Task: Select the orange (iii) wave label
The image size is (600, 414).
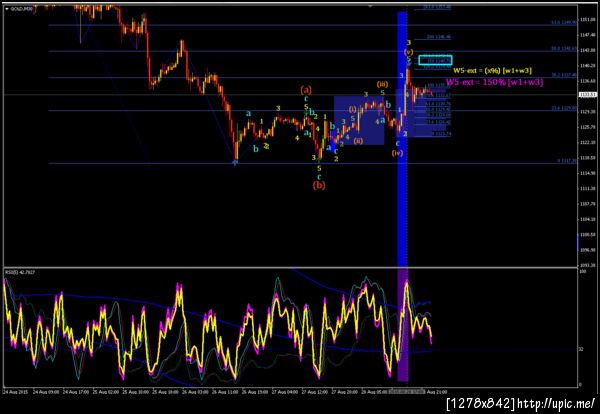Action: coord(382,84)
